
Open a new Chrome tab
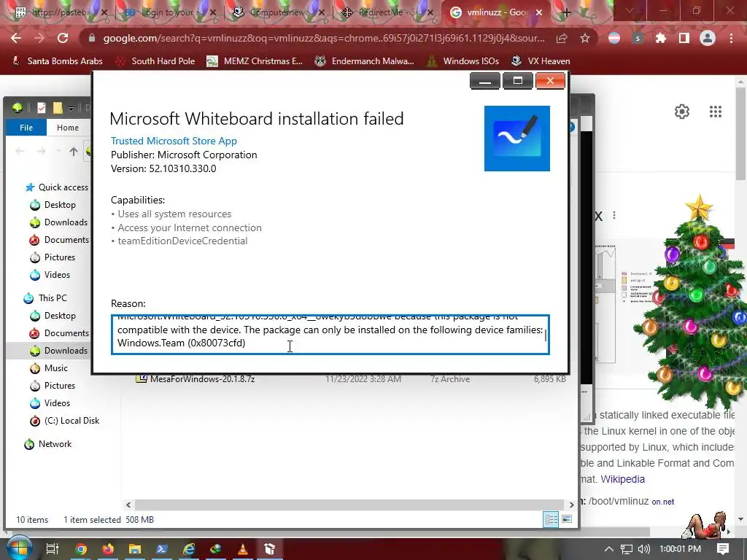566,12
